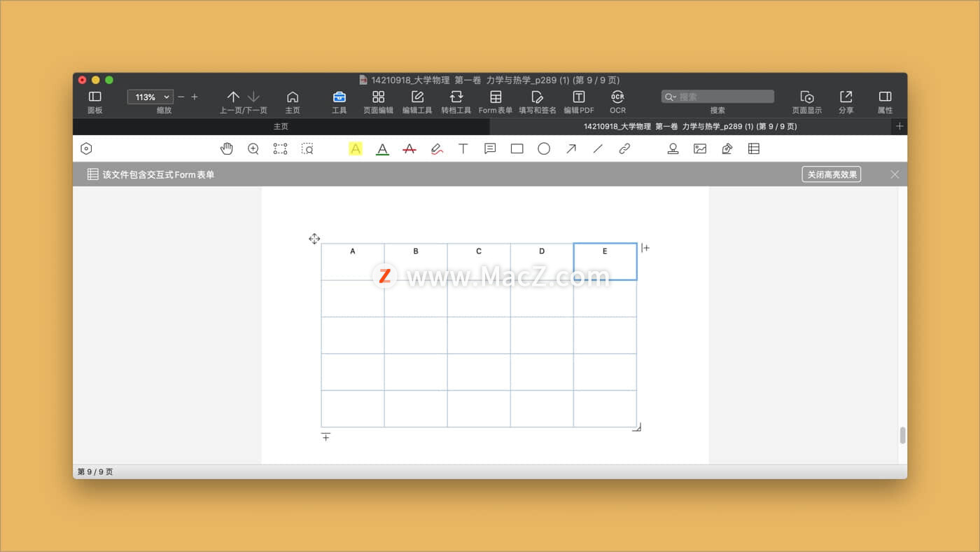Select table header cell A

[353, 261]
